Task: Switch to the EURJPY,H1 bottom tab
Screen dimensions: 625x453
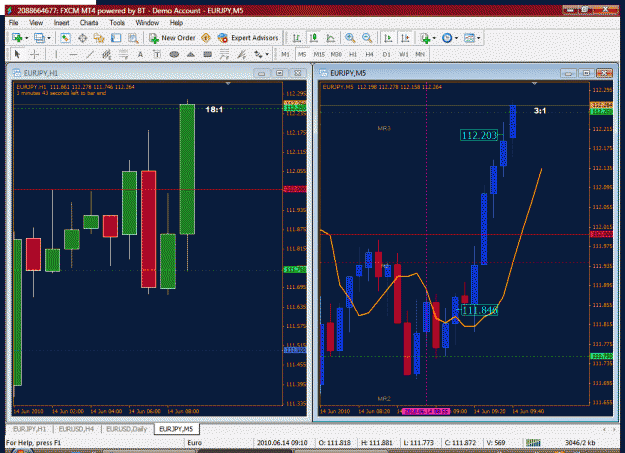Action: [x=29, y=429]
